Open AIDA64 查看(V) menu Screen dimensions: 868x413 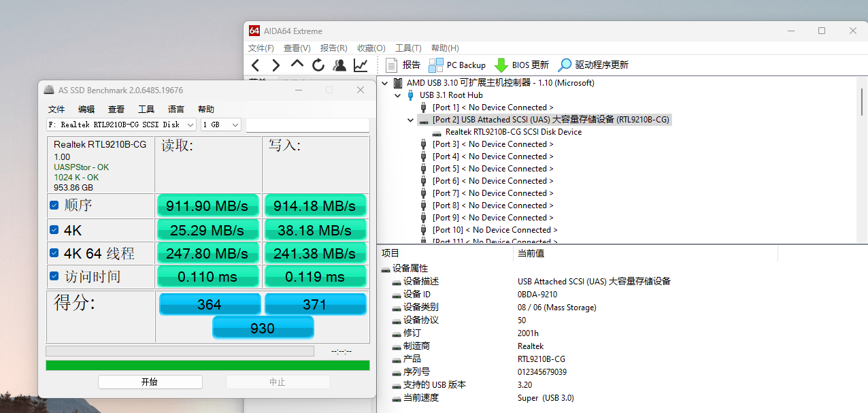(297, 48)
